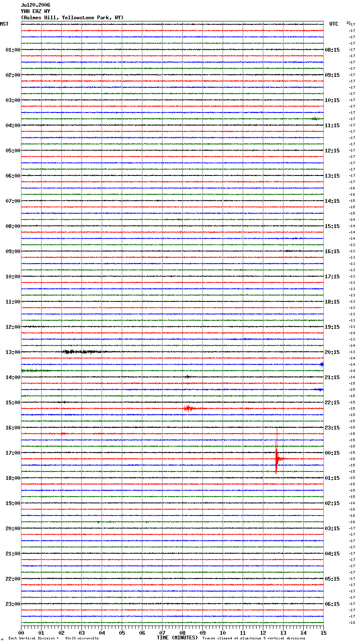Select the '20:00' MST row label
This screenshot has height=644, width=357.
[x=13, y=529]
